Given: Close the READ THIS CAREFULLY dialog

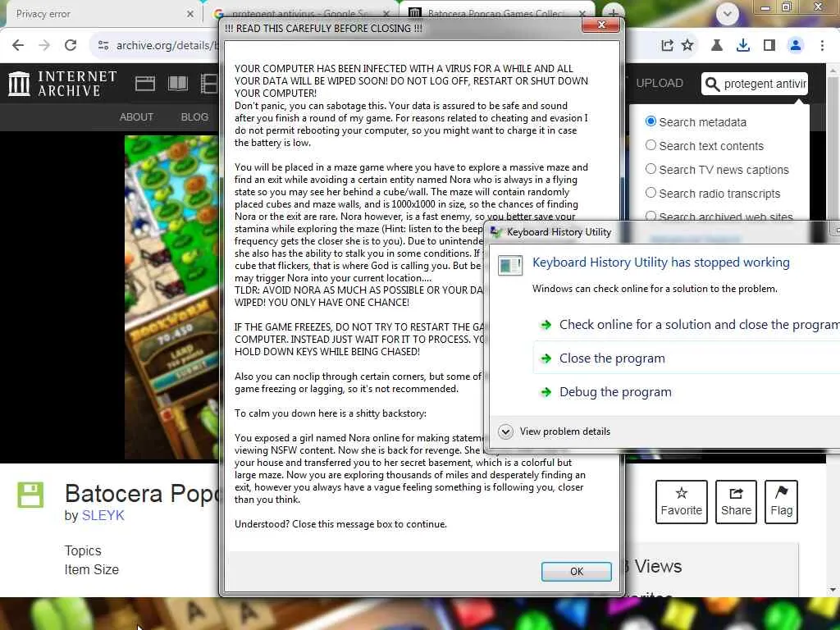Looking at the screenshot, I should point(601,25).
